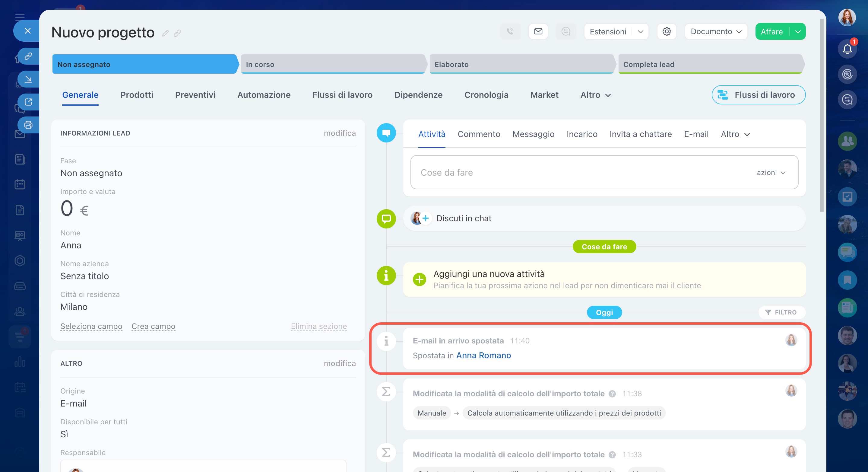Viewport: 868px width, 472px height.
Task: Click the printer icon on left edge
Action: (28, 125)
